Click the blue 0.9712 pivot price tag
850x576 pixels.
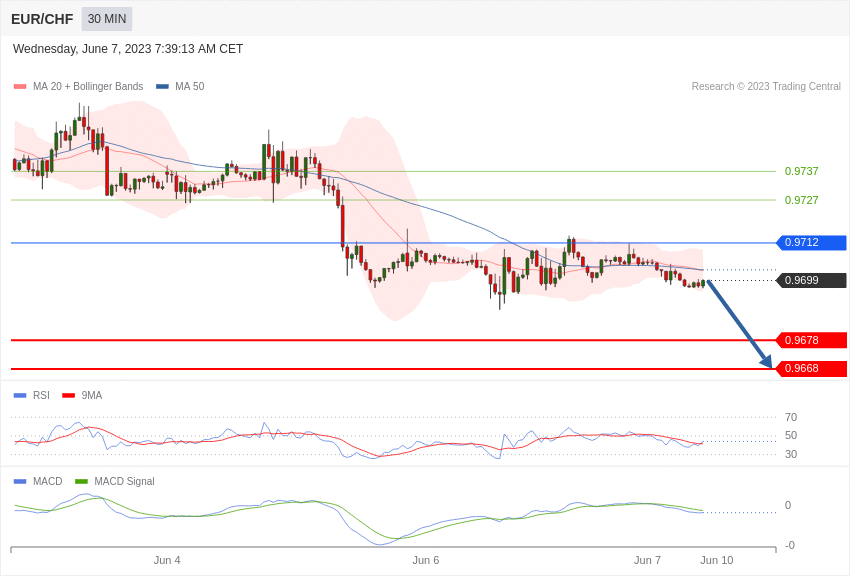(x=812, y=242)
